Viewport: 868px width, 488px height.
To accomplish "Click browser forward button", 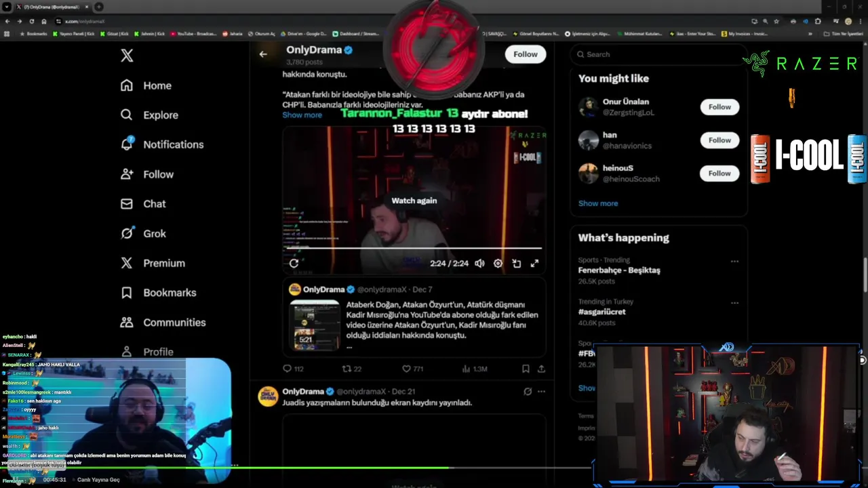I will (20, 21).
